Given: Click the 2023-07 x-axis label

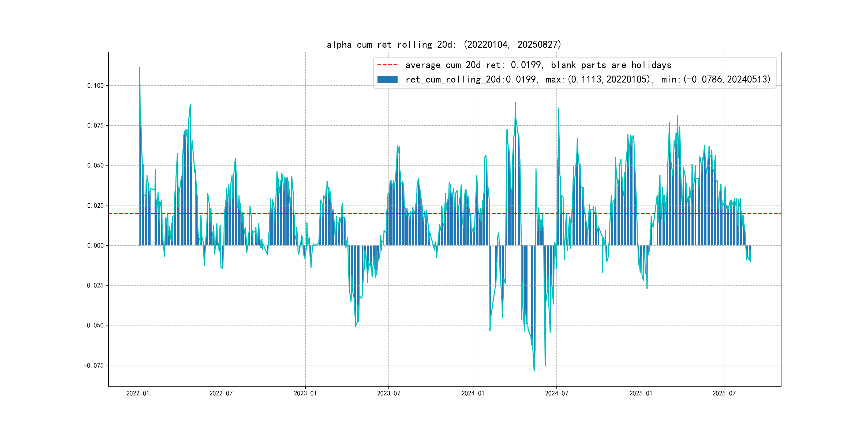Looking at the screenshot, I should [388, 393].
